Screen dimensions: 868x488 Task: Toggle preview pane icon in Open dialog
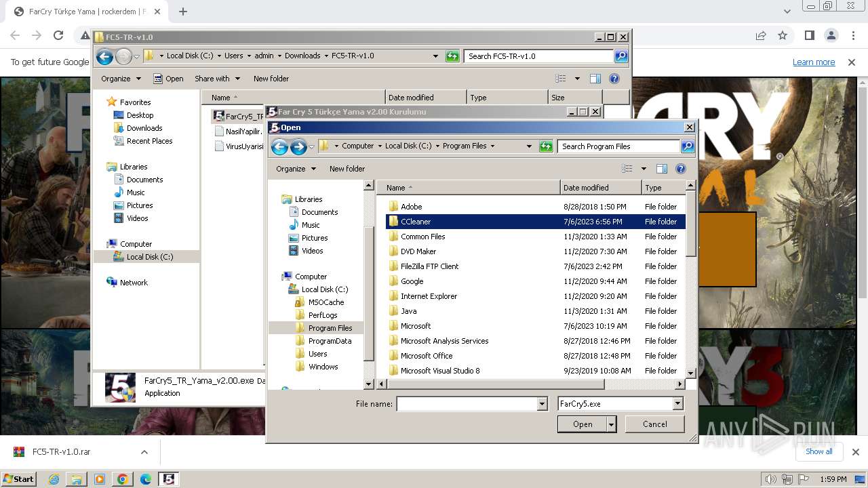pyautogui.click(x=662, y=169)
